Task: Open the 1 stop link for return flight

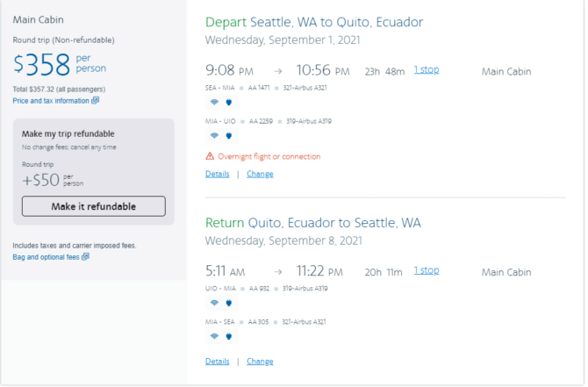Action: tap(427, 270)
